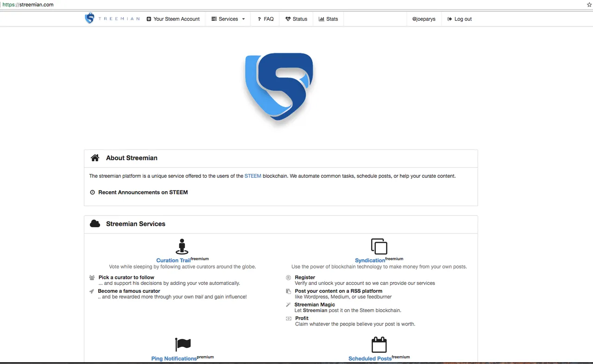Image resolution: width=593 pixels, height=364 pixels.
Task: Open the @joeparys user profile
Action: [424, 19]
